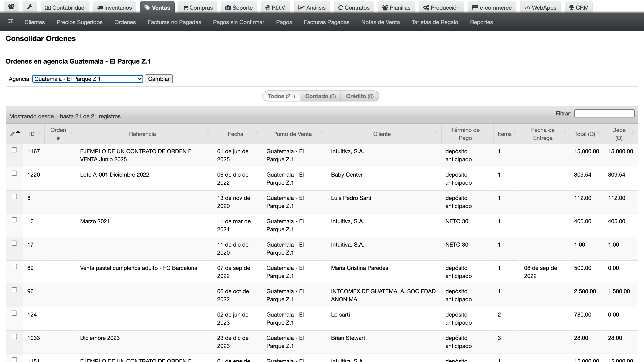Open Facturas Pagadas submenu
The height and width of the screenshot is (362, 644).
326,22
